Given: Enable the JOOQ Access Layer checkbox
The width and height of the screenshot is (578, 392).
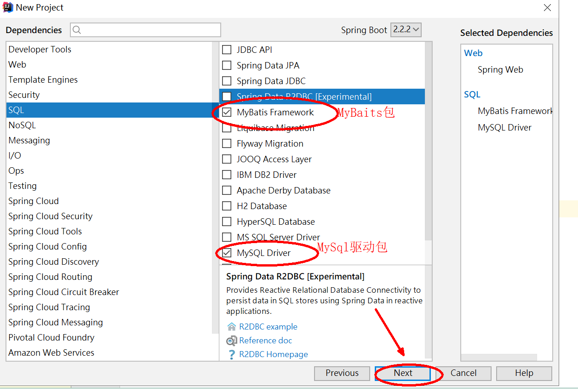Looking at the screenshot, I should coord(227,159).
